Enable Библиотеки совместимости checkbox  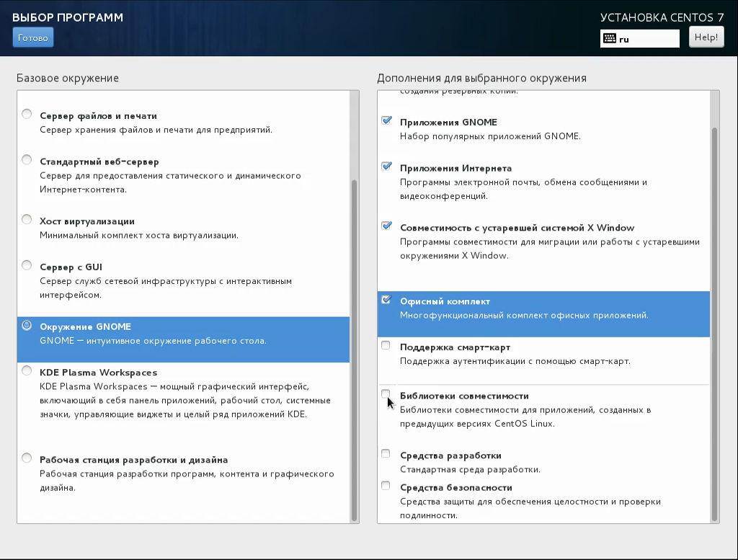click(x=386, y=394)
